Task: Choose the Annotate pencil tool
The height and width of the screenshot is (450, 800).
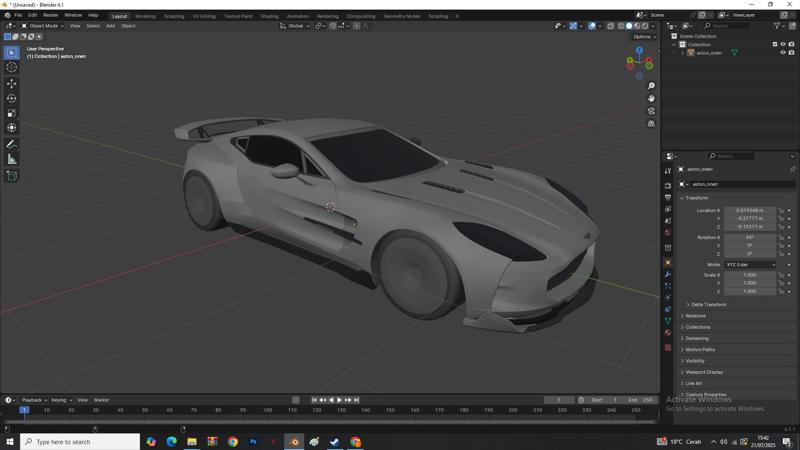Action: (x=12, y=145)
